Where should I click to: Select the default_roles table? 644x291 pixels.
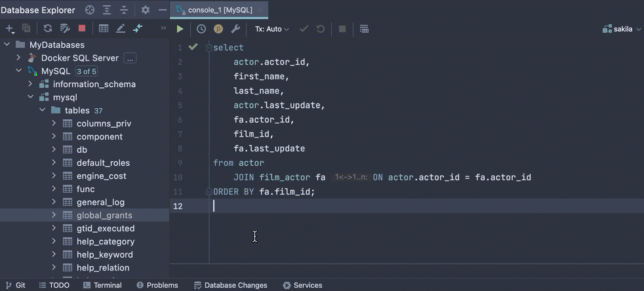click(x=103, y=163)
